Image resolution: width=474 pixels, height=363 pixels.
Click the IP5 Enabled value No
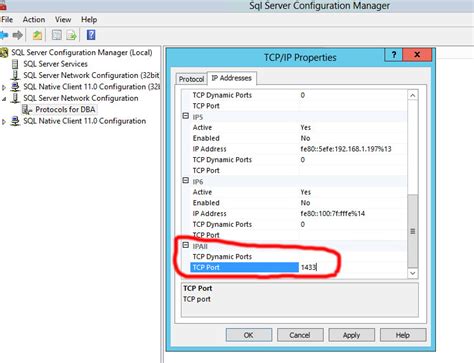[x=305, y=138]
